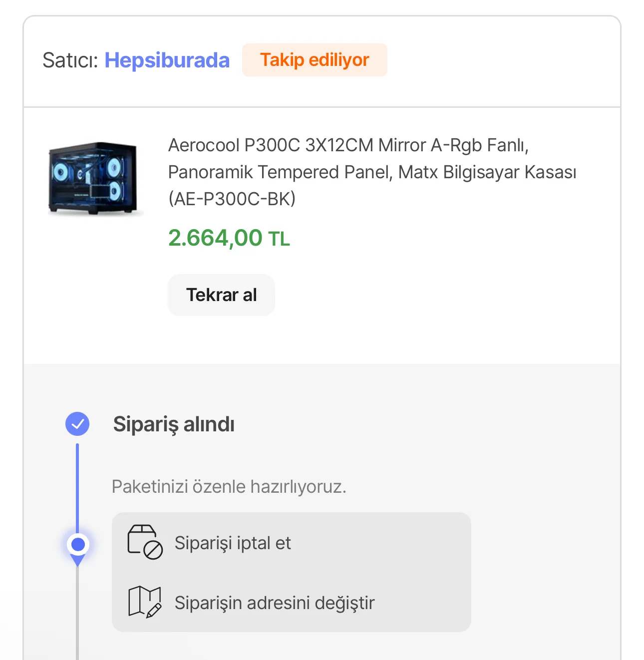644x660 pixels.
Task: Click the (AE-P300C-BK) model code text
Action: coord(232,199)
